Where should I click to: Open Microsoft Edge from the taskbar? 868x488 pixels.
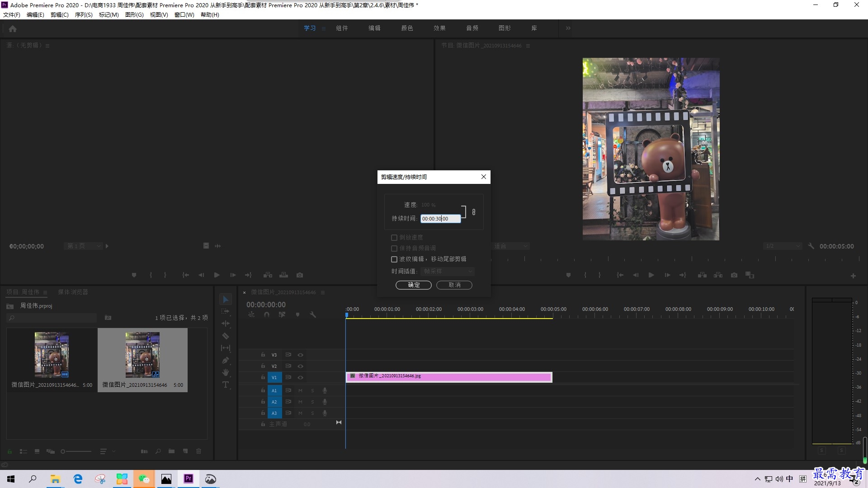tap(78, 479)
